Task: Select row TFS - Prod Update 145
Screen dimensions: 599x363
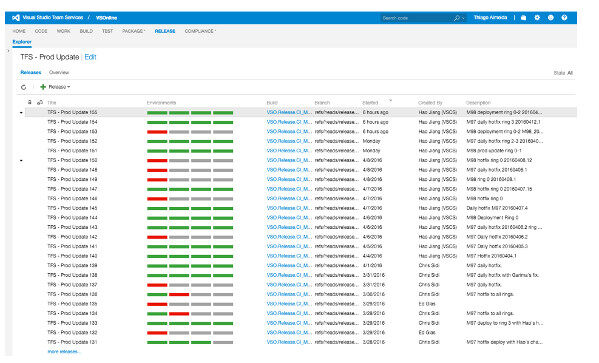Action: [301, 208]
